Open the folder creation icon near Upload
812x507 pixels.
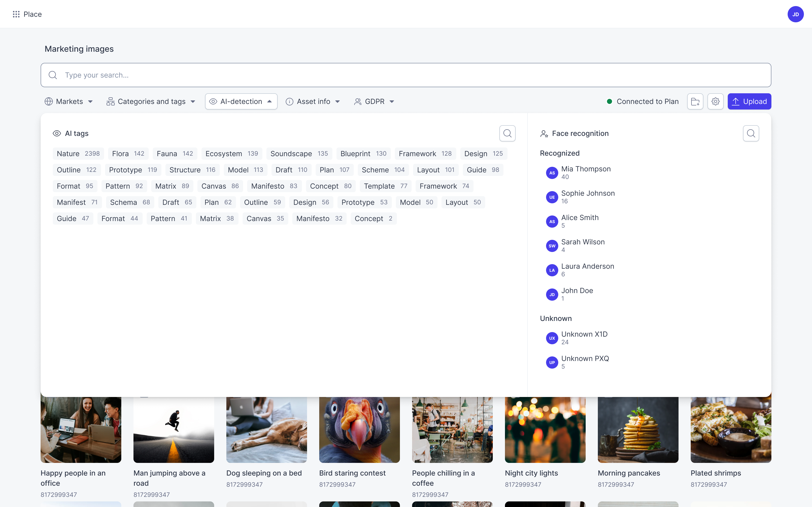tap(695, 101)
